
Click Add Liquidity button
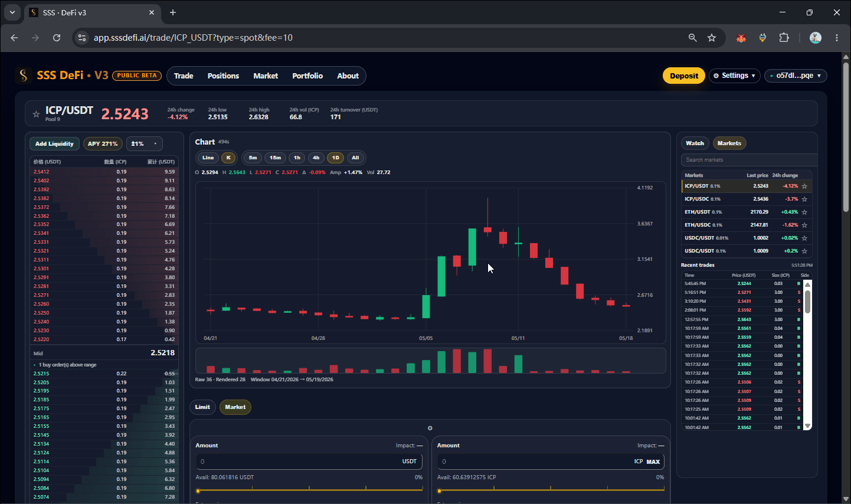54,144
